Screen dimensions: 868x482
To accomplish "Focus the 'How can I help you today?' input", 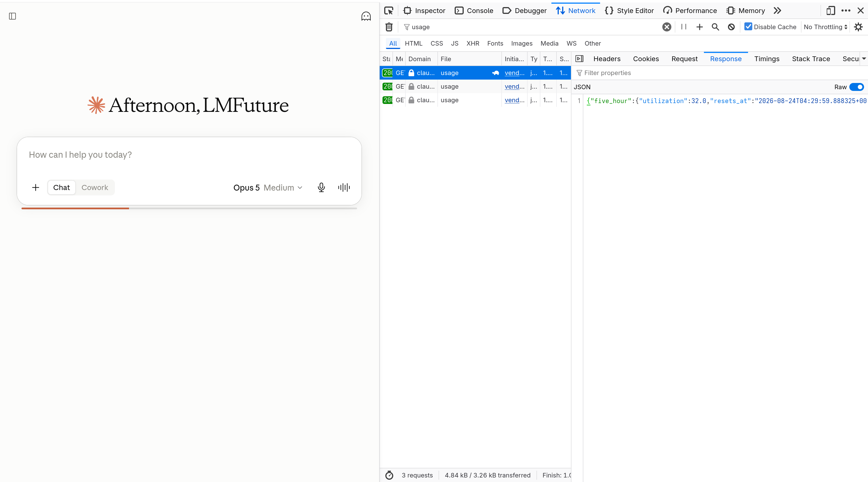I will (x=189, y=155).
